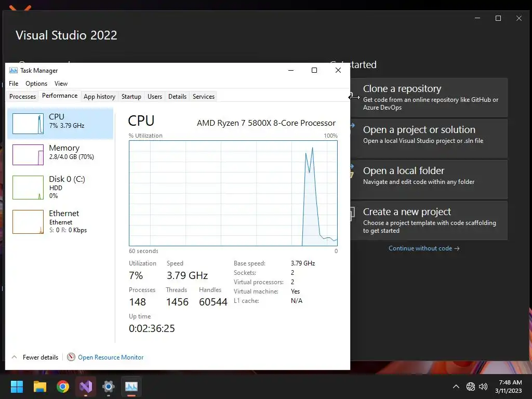
Task: Click Clone a repository in Visual Studio
Action: coord(429,97)
